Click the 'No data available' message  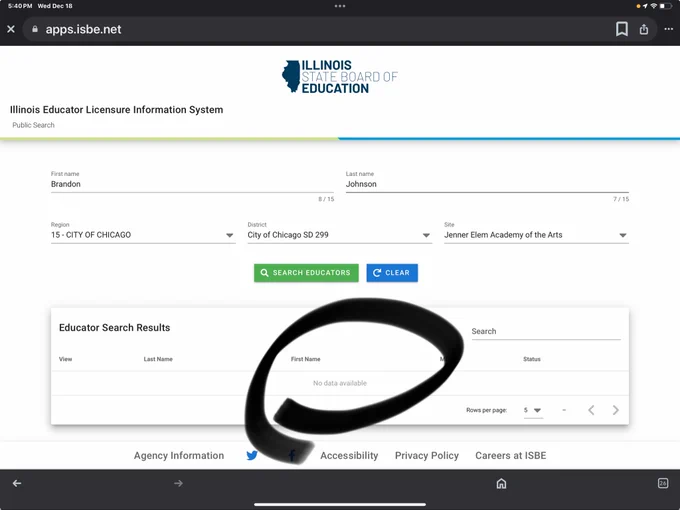[x=340, y=383]
